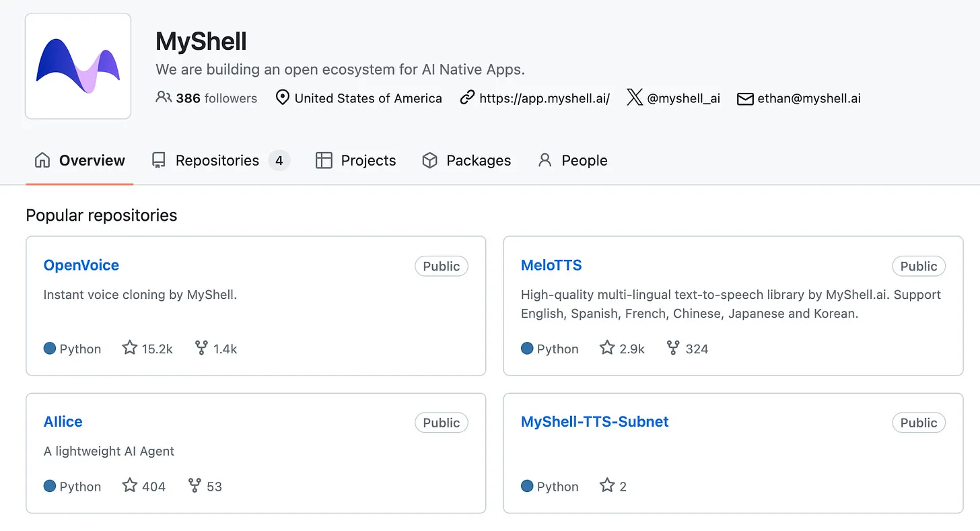
Task: Visit the app.myshell.ai website link
Action: coord(544,98)
